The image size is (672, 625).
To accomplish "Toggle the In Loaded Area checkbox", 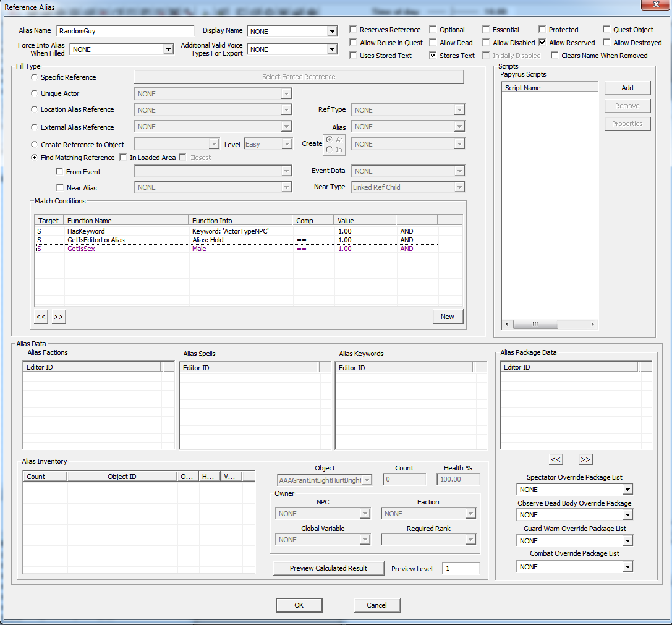I will [x=123, y=158].
